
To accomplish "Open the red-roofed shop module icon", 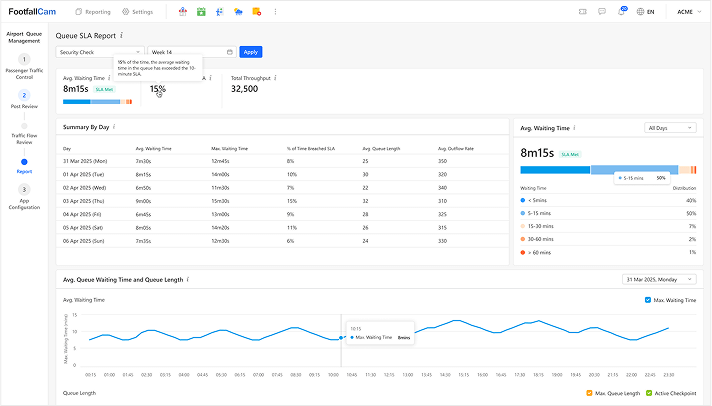I will click(183, 12).
